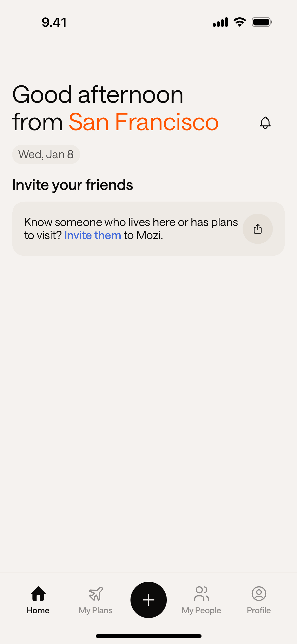Tap the orange San Francisco location text
This screenshot has height=644, width=297.
coord(144,122)
